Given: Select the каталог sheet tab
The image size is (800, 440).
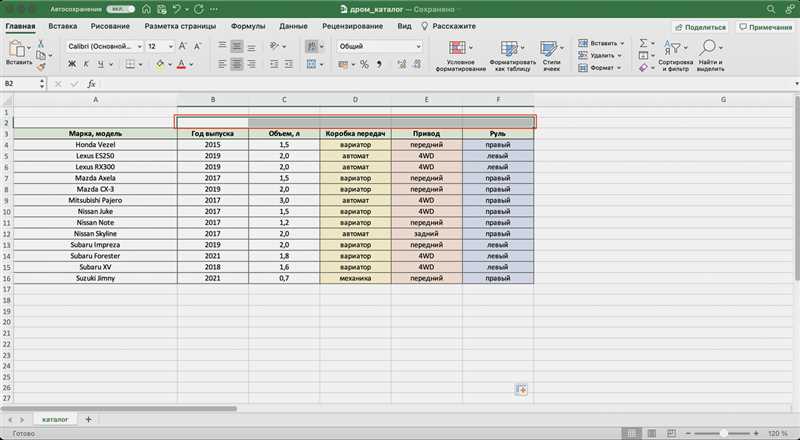Looking at the screenshot, I should [55, 419].
